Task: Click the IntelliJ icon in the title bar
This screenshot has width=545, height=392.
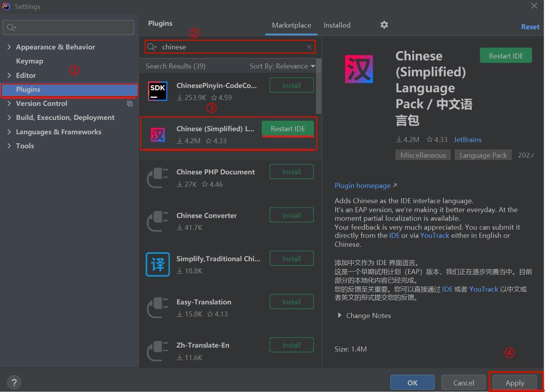Action: pos(6,6)
